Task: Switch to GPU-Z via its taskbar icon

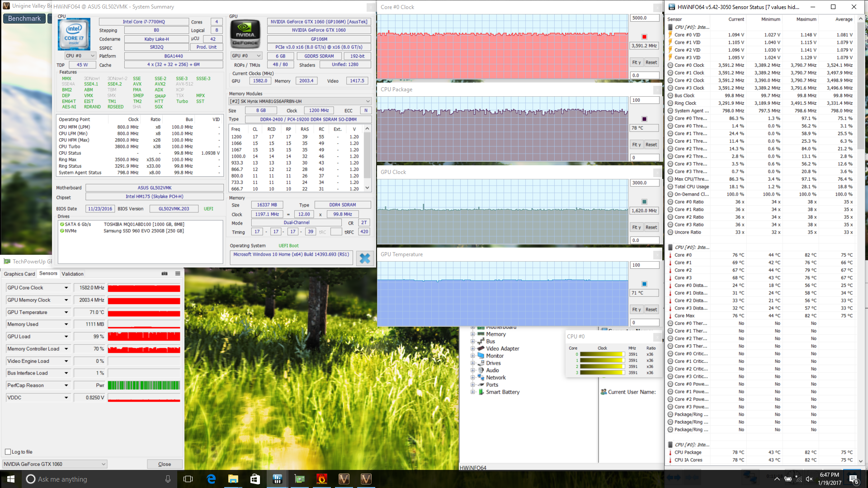Action: pos(299,479)
